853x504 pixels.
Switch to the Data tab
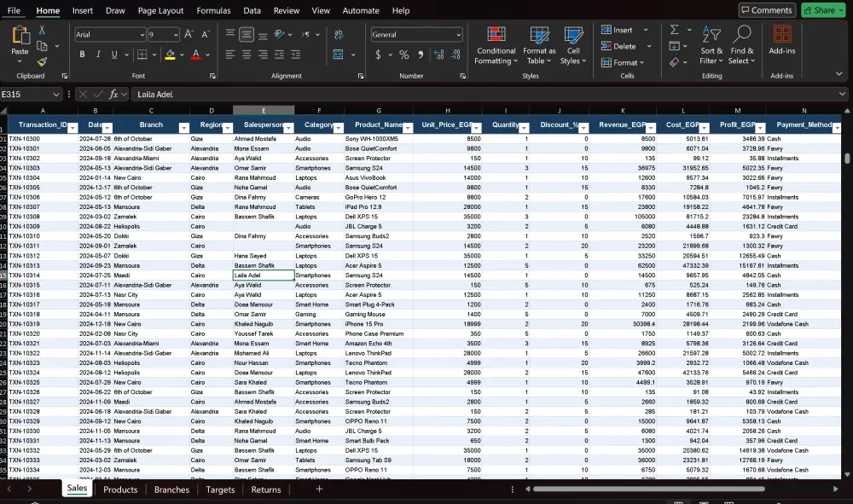click(x=252, y=10)
